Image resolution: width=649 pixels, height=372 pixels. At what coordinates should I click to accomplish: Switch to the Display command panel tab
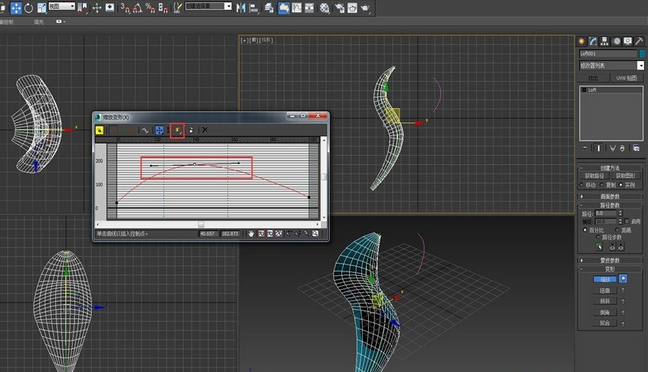pos(628,41)
